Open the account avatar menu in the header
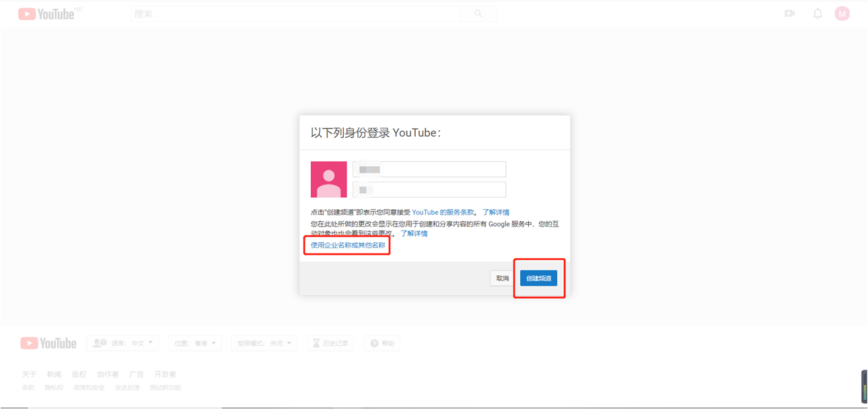Image resolution: width=868 pixels, height=409 pixels. click(842, 13)
